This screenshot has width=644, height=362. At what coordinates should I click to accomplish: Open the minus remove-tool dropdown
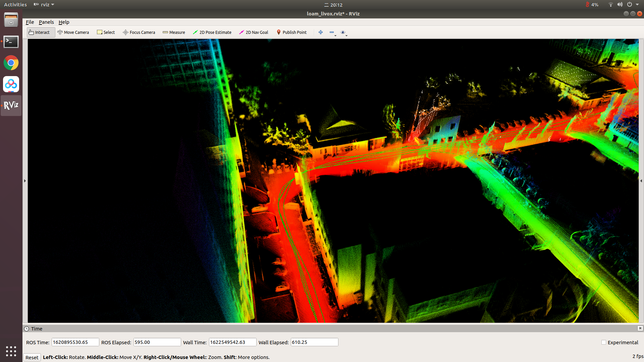pyautogui.click(x=332, y=33)
